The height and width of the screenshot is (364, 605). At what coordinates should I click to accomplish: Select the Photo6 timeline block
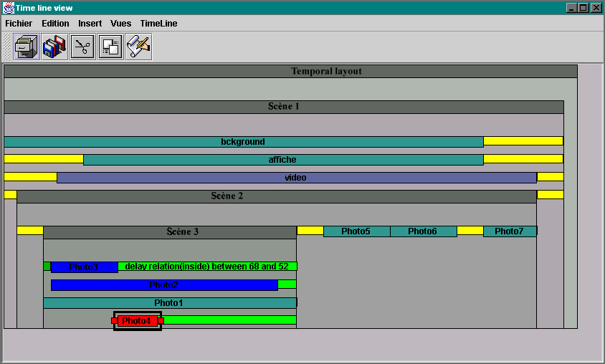[x=423, y=231]
